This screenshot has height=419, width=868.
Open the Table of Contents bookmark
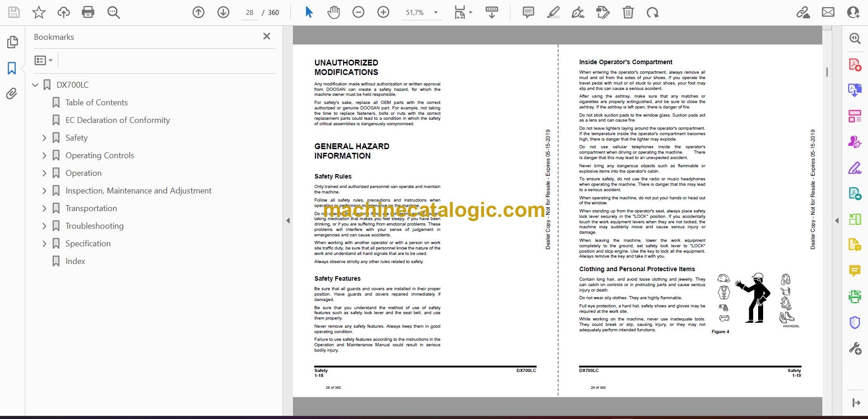pos(96,103)
